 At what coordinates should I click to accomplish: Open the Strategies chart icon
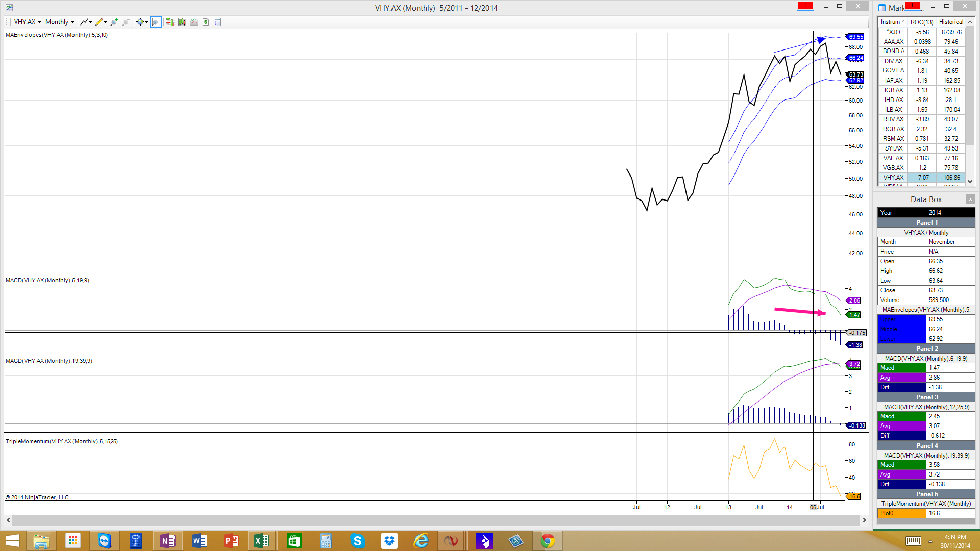point(194,22)
